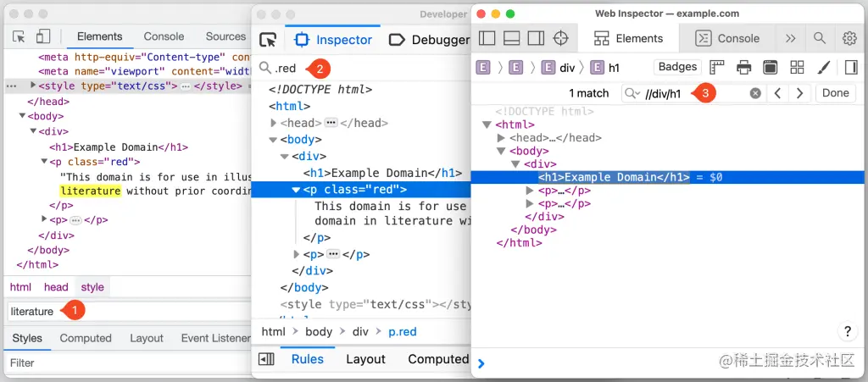The height and width of the screenshot is (382, 868).
Task: Dock Web Inspector to right side icon
Action: 536,38
